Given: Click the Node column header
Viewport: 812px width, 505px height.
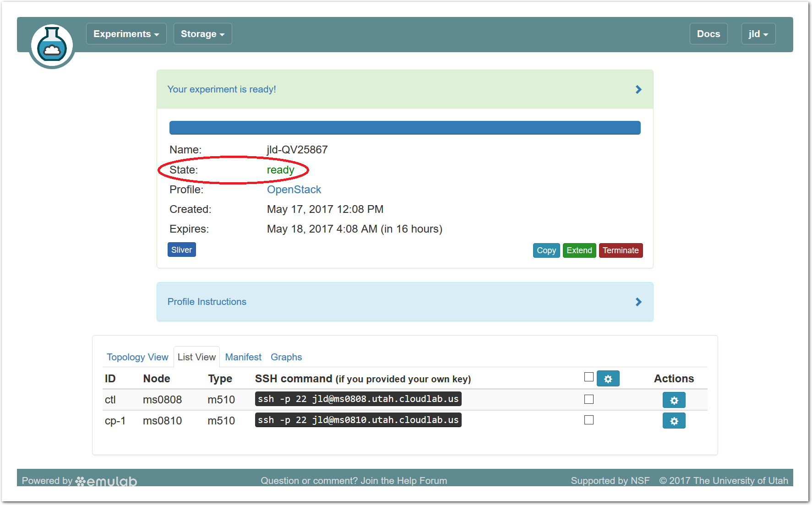Looking at the screenshot, I should (x=157, y=379).
